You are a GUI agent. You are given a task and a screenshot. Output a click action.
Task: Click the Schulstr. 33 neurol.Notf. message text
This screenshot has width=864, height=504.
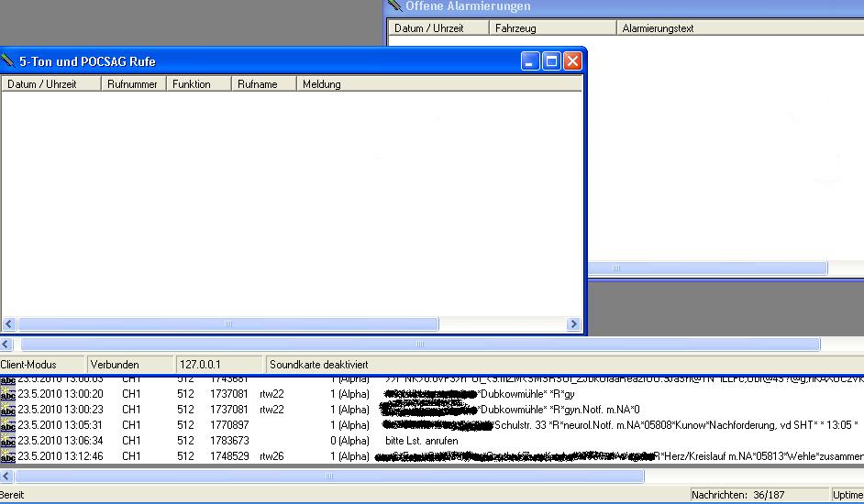click(620, 424)
